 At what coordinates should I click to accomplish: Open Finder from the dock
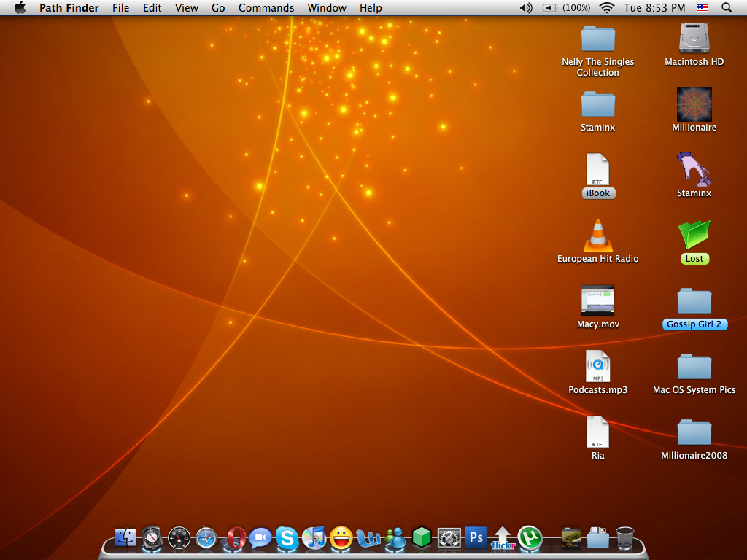125,538
